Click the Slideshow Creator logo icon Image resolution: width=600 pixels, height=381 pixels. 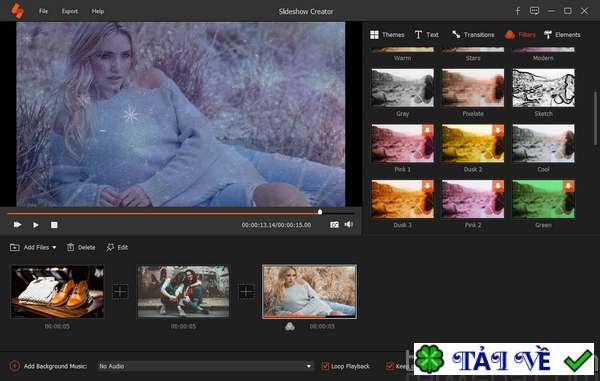pos(17,11)
